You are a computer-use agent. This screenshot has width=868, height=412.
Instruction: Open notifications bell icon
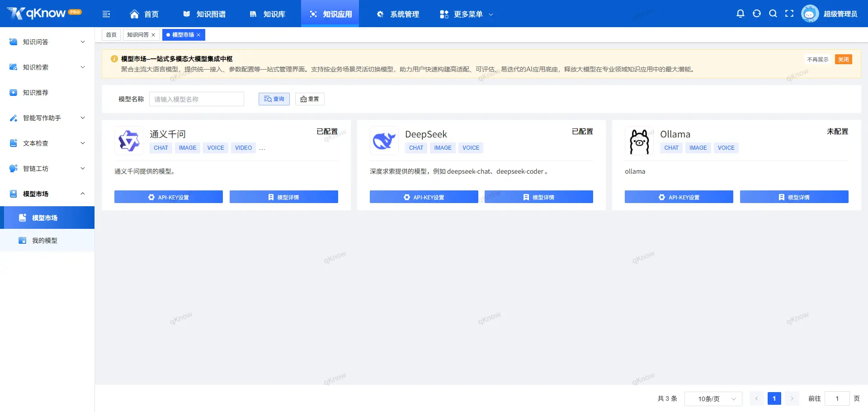tap(741, 14)
